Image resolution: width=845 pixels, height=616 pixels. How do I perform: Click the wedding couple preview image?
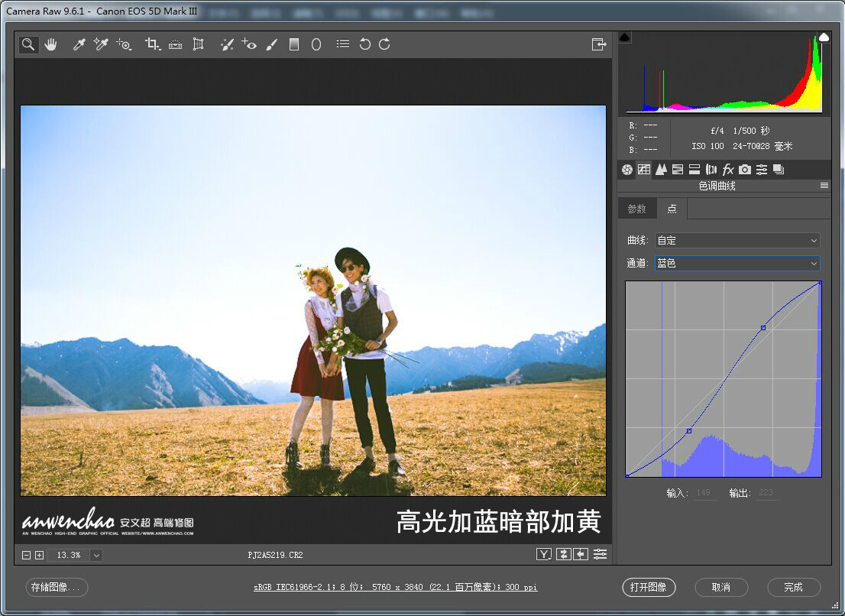313,300
